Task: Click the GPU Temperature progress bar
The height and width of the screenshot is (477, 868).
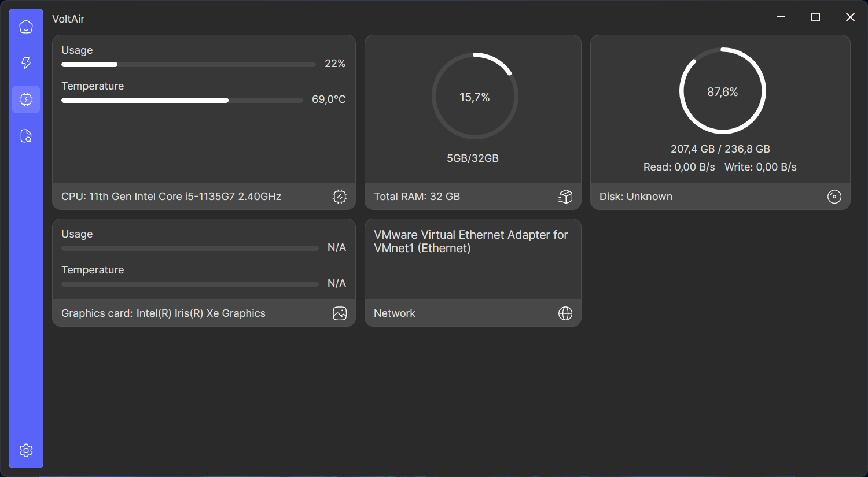Action: pos(190,284)
